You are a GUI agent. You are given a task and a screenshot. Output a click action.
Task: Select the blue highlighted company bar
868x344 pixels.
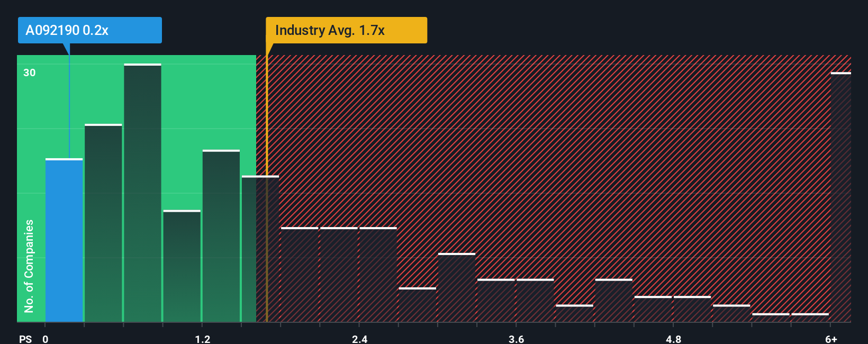[x=64, y=240]
